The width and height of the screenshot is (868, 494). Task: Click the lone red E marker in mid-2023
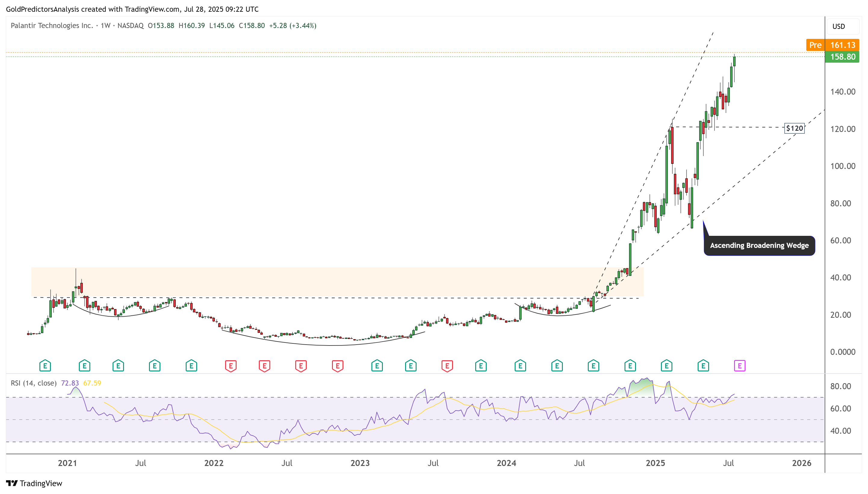[447, 366]
